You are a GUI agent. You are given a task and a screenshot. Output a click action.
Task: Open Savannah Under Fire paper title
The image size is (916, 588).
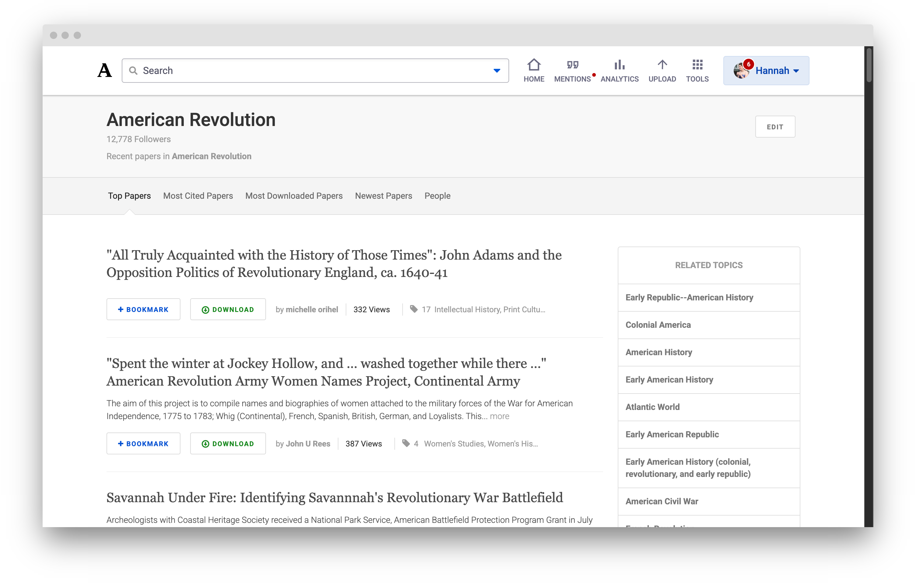coord(335,498)
